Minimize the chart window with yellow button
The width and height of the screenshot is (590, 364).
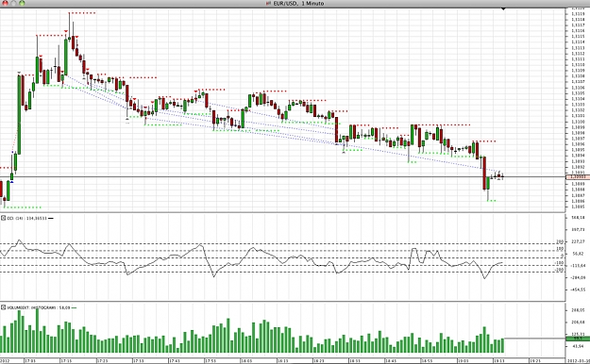coord(13,3)
